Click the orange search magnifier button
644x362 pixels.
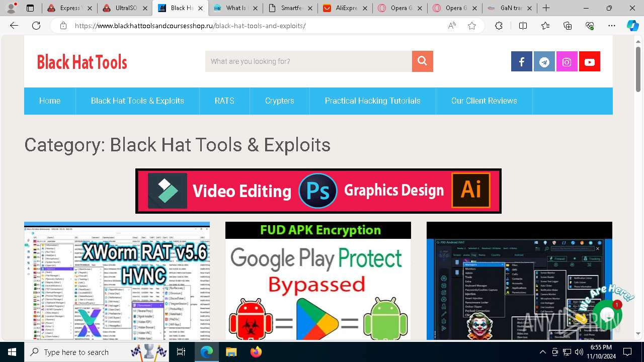tap(423, 61)
